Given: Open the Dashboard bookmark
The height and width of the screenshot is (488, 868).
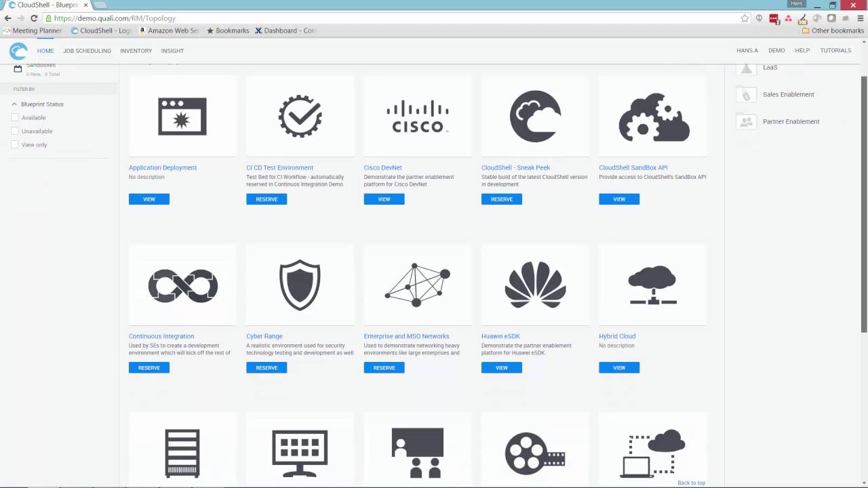Looking at the screenshot, I should 285,30.
